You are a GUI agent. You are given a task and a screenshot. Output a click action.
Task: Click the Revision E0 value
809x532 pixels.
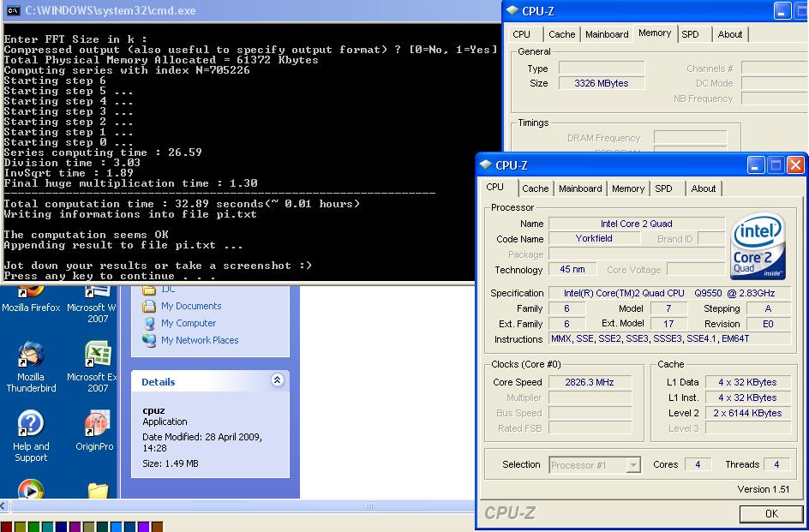coord(768,324)
